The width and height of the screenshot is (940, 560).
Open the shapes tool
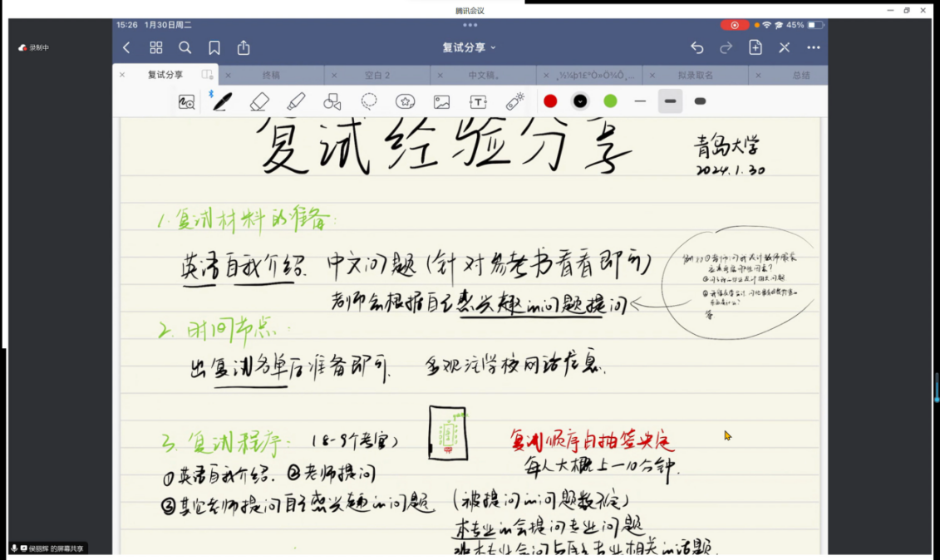pos(332,101)
